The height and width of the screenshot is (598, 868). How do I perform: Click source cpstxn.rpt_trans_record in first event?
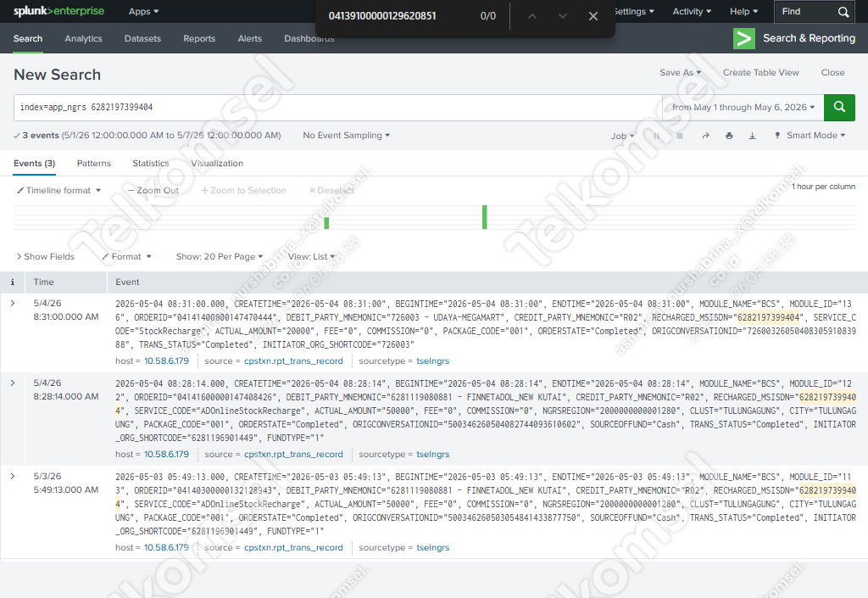click(293, 361)
